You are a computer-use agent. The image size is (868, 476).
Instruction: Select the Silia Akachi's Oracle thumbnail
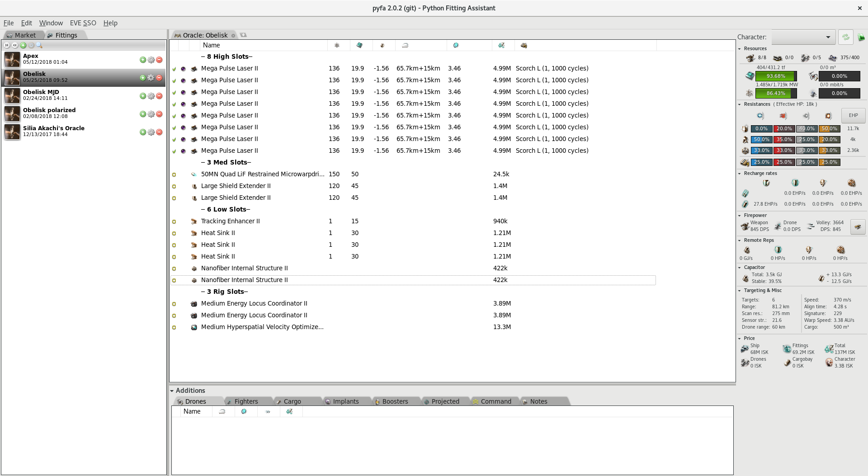point(12,132)
